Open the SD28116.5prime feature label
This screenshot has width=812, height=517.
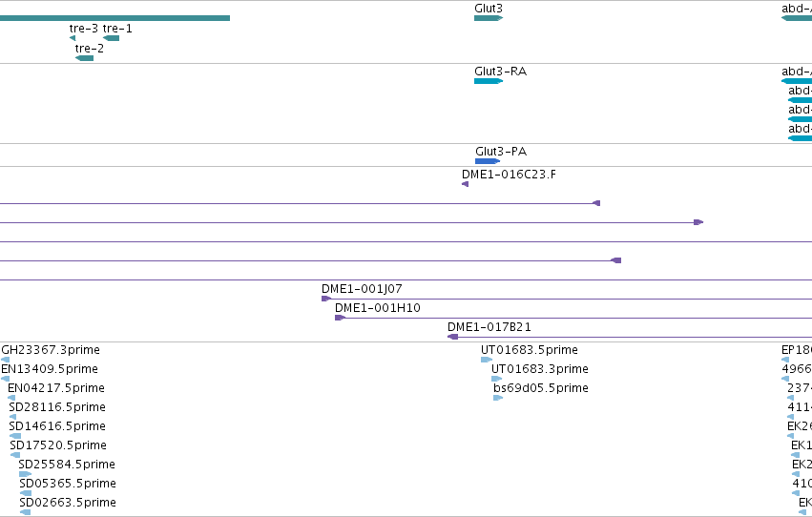tap(57, 407)
